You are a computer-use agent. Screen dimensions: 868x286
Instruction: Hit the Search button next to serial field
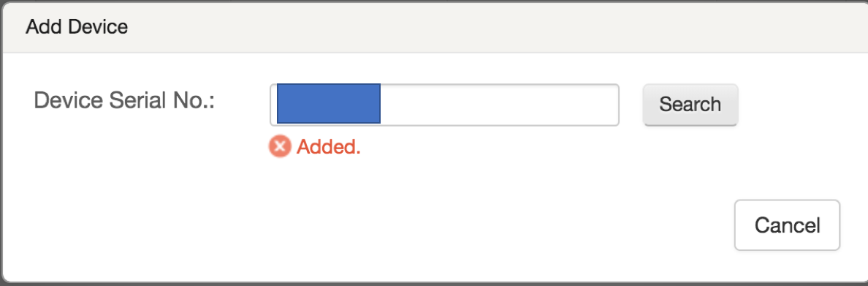(x=690, y=105)
